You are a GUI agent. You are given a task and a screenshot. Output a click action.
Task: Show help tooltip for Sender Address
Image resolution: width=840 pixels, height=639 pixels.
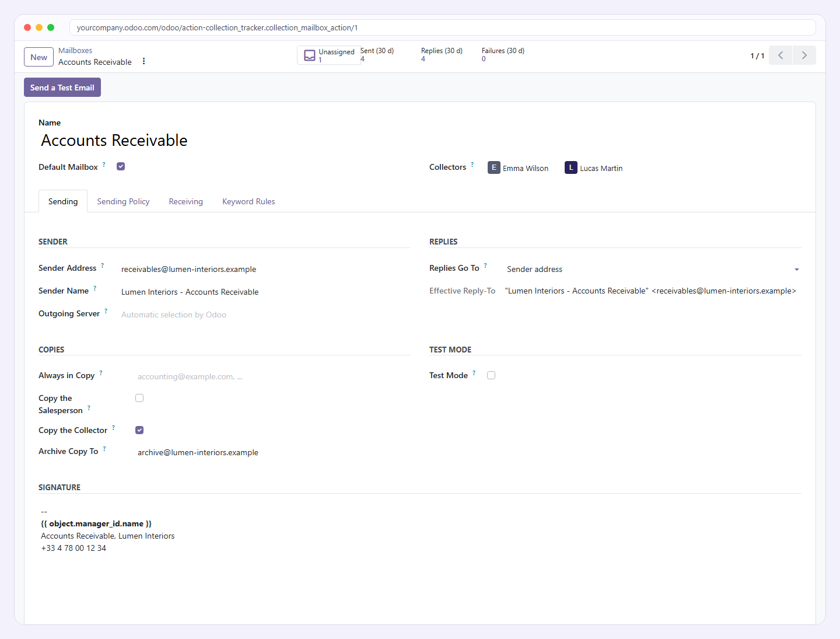(103, 266)
